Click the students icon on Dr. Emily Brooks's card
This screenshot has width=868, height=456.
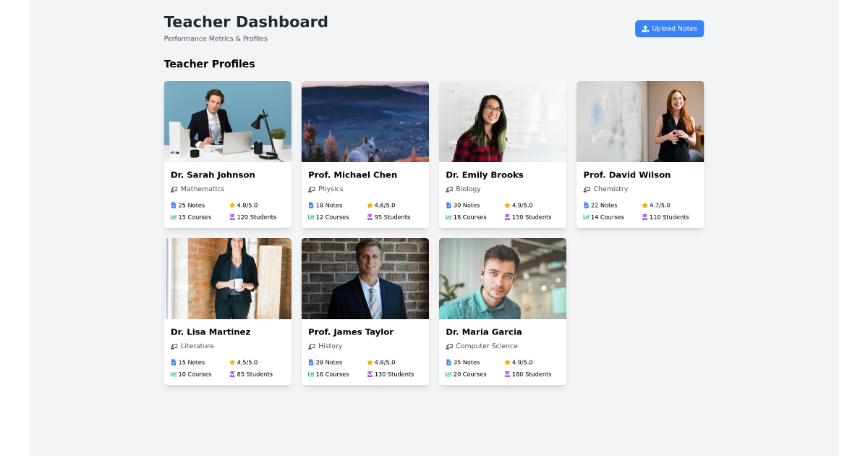click(506, 216)
